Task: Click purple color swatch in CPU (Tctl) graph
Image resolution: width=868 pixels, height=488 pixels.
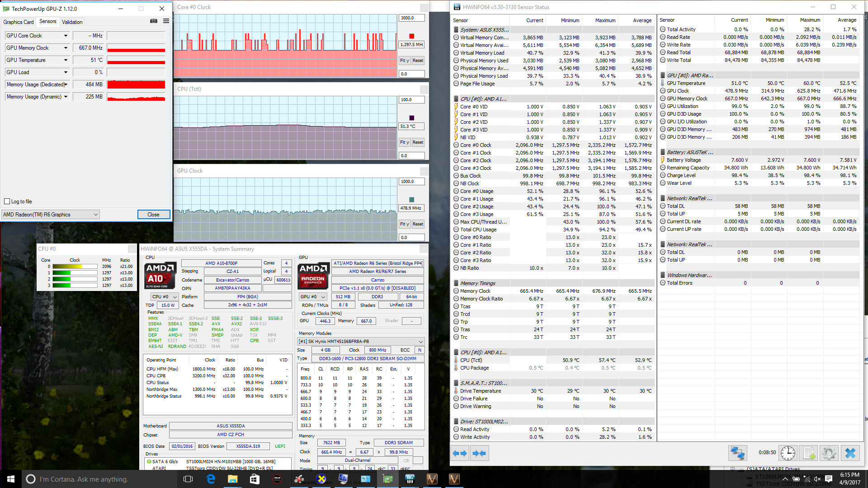Action: pyautogui.click(x=412, y=118)
